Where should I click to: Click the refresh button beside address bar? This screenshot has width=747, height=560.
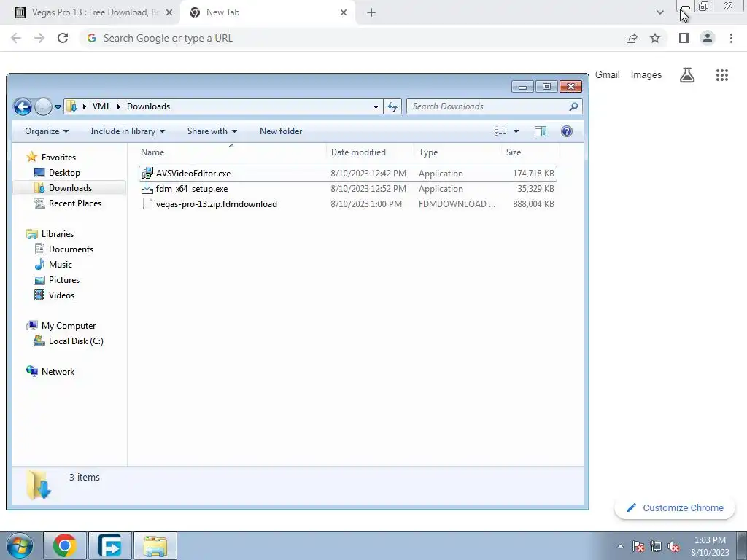click(392, 106)
